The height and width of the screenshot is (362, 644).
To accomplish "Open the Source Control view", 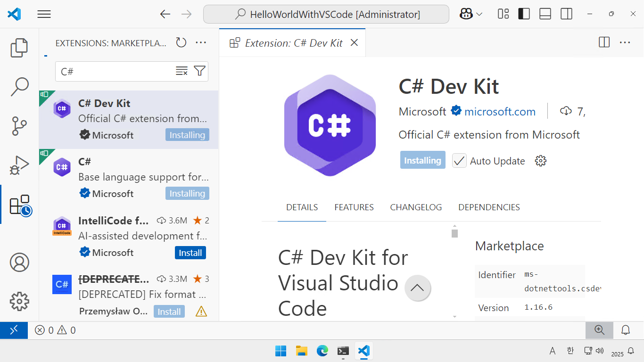I will (x=19, y=126).
